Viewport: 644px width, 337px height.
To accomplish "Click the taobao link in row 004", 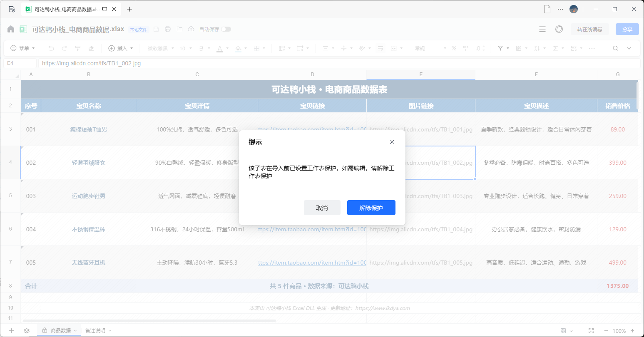I will [312, 229].
